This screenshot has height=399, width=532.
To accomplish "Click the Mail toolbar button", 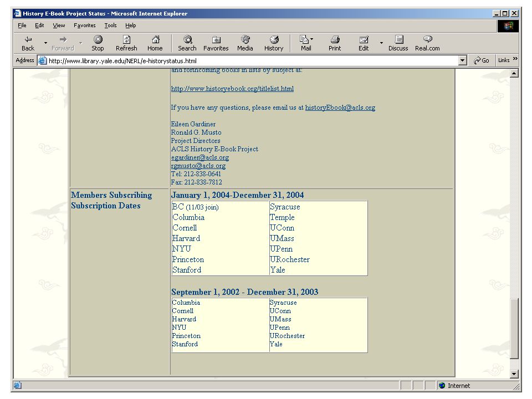I will [x=306, y=43].
